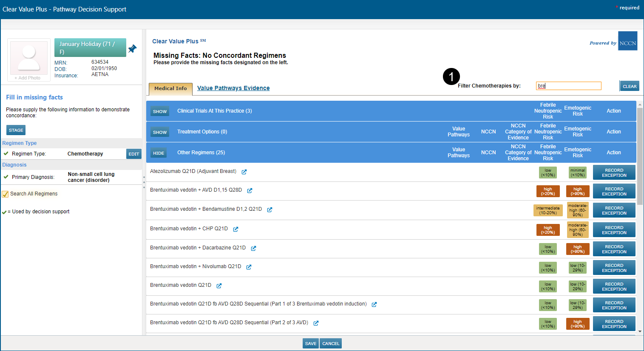The image size is (644, 351).
Task: Open external link for Brentuximab vedotin + CHP
Action: click(x=235, y=229)
